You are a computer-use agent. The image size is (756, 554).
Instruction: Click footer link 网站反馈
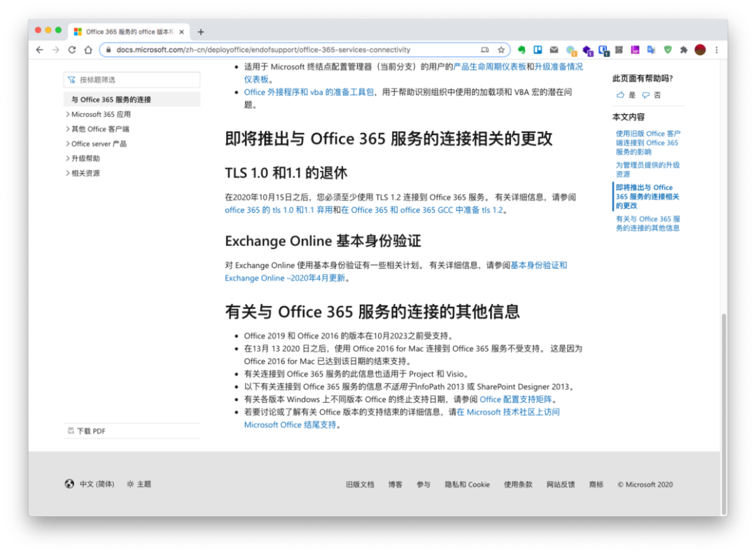click(x=561, y=485)
